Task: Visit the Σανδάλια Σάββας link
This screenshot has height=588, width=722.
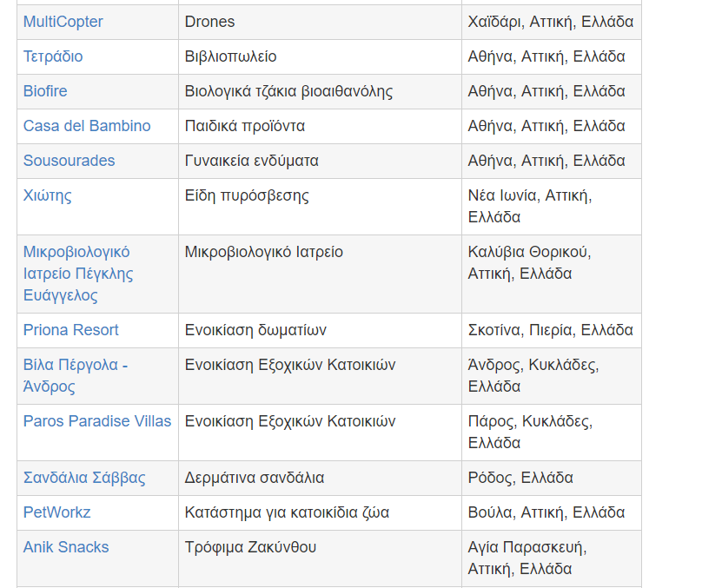Action: 84,478
